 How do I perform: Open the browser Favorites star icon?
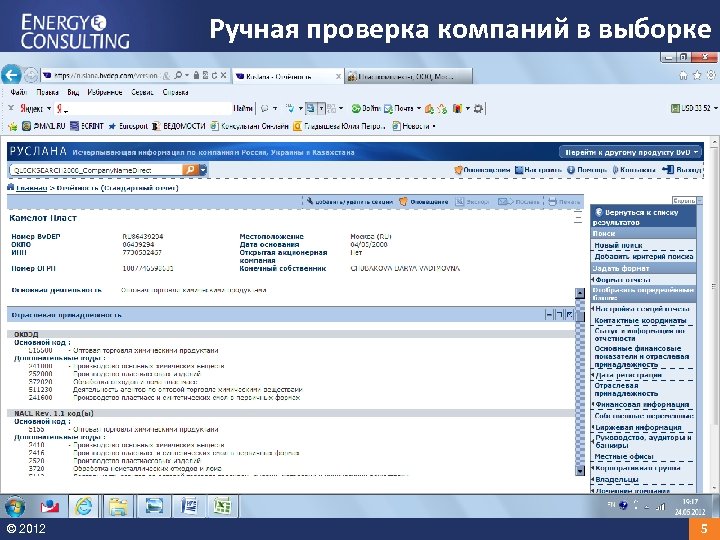coord(697,75)
